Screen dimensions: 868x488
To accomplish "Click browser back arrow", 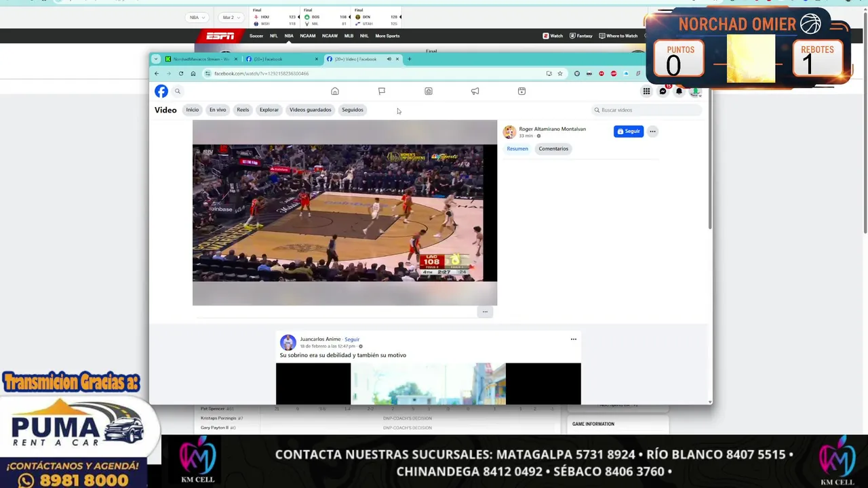I will point(157,73).
